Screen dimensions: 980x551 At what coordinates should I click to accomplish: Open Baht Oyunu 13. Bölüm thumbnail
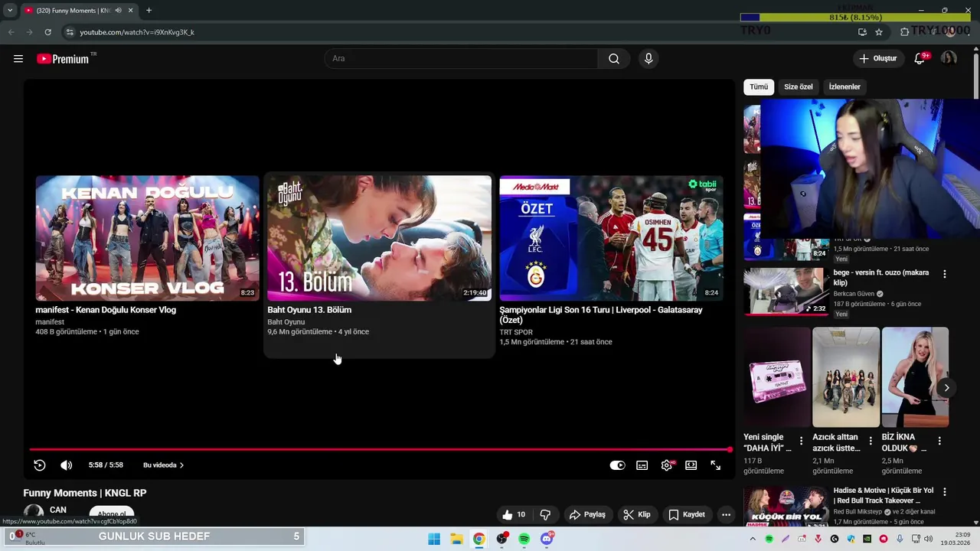point(379,238)
